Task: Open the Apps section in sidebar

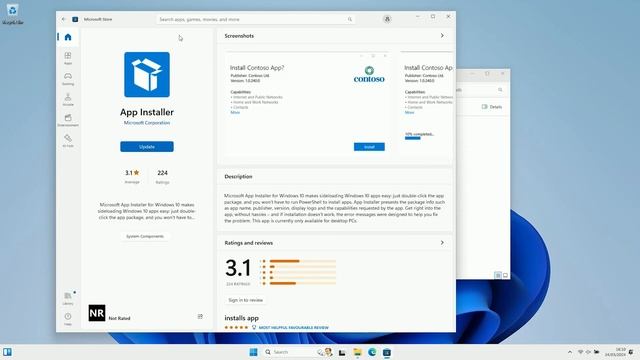Action: (68, 58)
